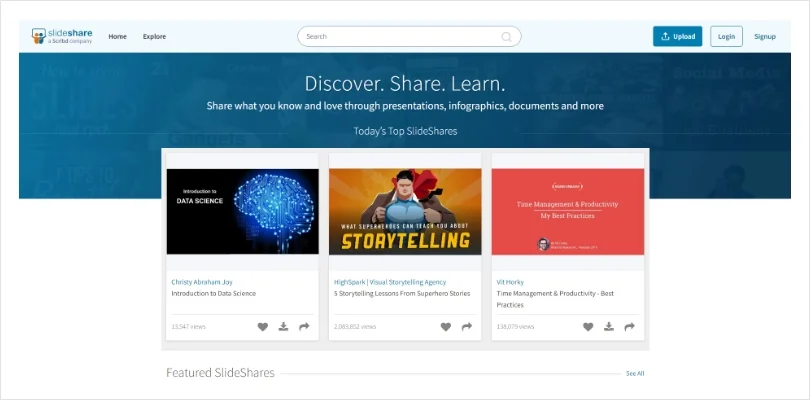Focus the Search input field
This screenshot has height=400, width=810.
click(409, 37)
